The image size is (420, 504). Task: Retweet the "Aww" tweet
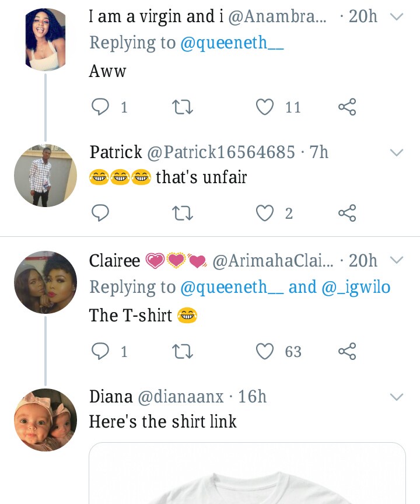[x=183, y=107]
